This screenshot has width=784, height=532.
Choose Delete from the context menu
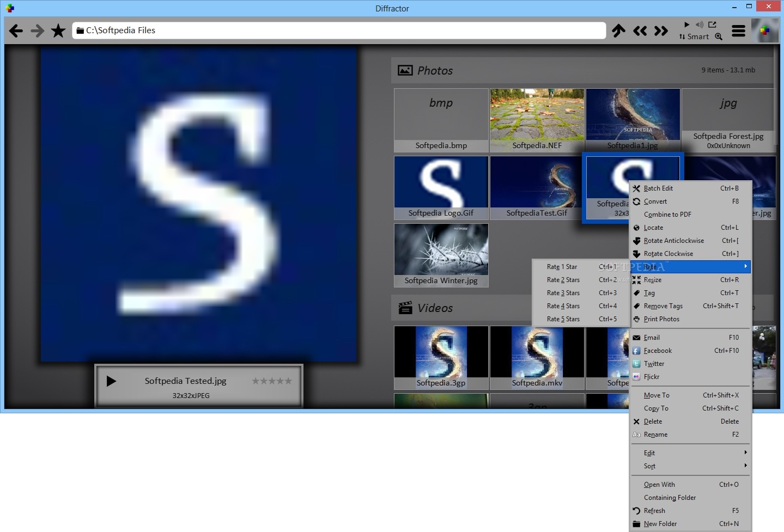[x=690, y=421]
